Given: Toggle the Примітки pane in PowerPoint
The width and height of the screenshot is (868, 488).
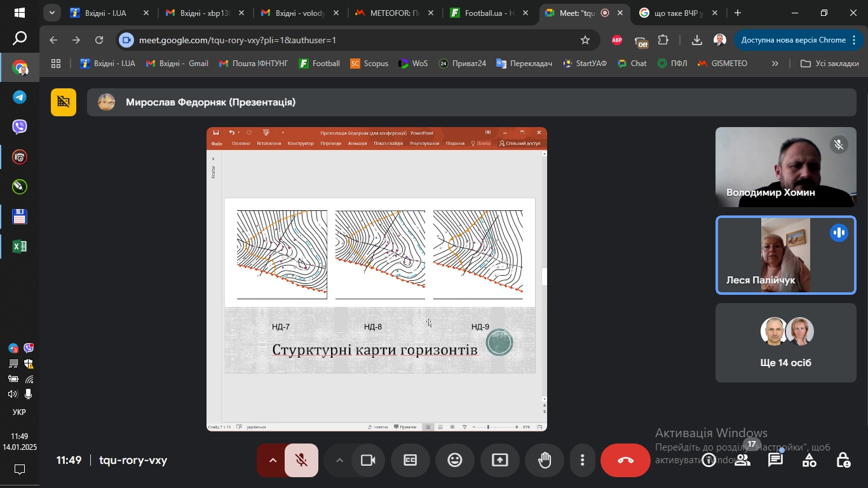Looking at the screenshot, I should pos(405,426).
